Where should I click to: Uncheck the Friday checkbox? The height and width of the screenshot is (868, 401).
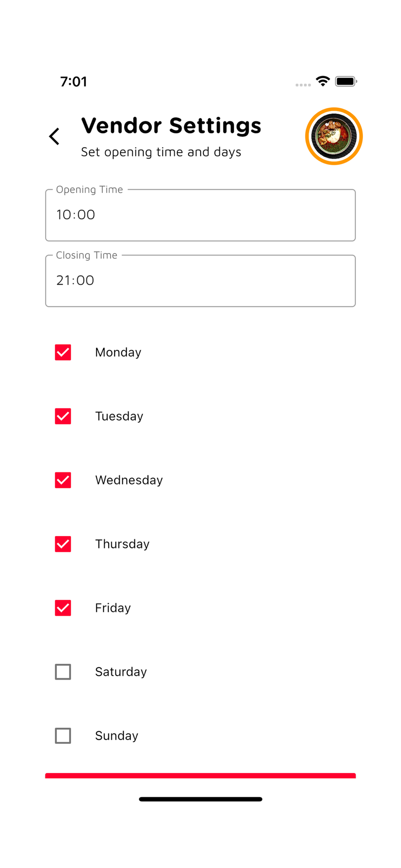(63, 608)
